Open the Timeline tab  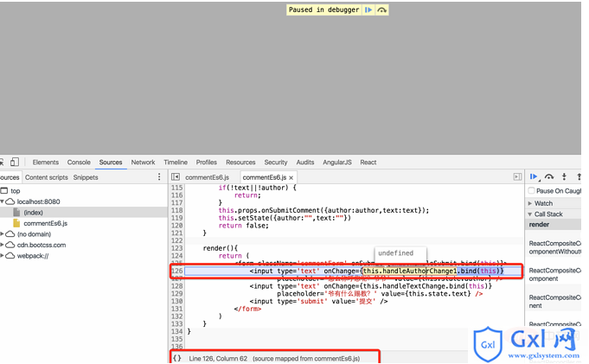point(176,163)
